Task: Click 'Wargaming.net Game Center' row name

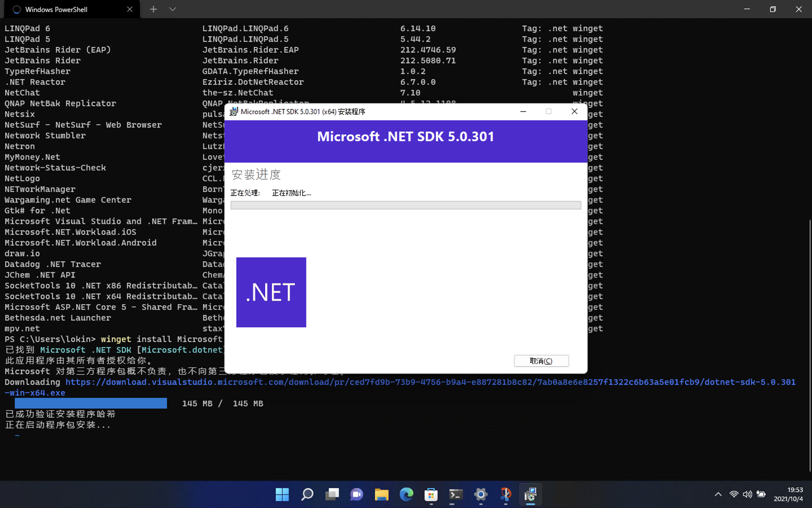Action: point(68,200)
